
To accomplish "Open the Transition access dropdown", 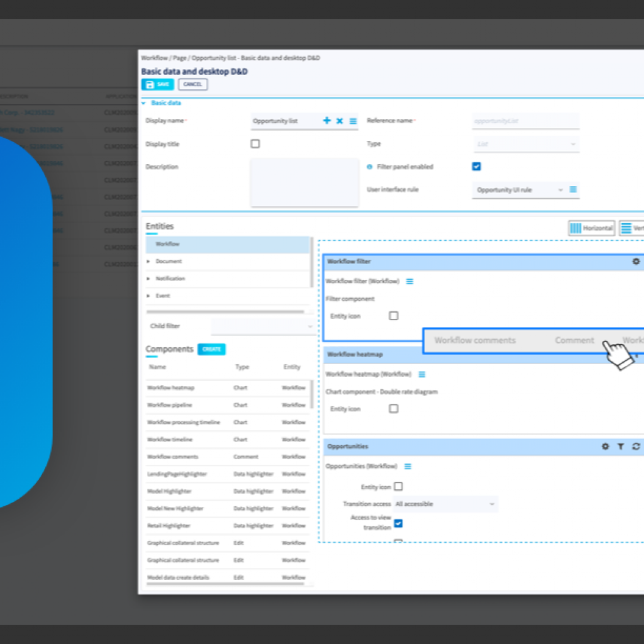I will (x=445, y=504).
